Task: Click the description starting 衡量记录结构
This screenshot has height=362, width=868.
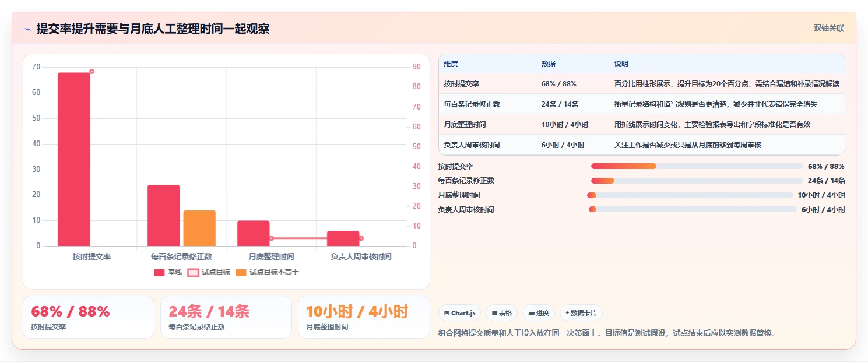Action: click(x=716, y=104)
